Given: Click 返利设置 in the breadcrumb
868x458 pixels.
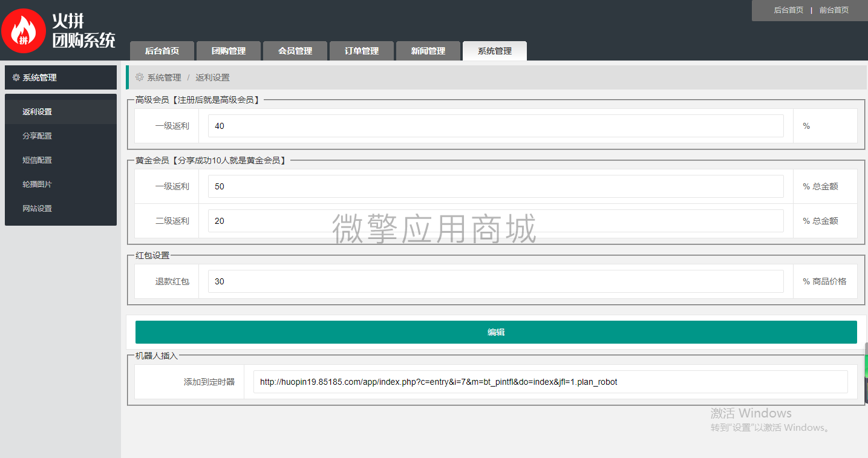Looking at the screenshot, I should tap(212, 77).
